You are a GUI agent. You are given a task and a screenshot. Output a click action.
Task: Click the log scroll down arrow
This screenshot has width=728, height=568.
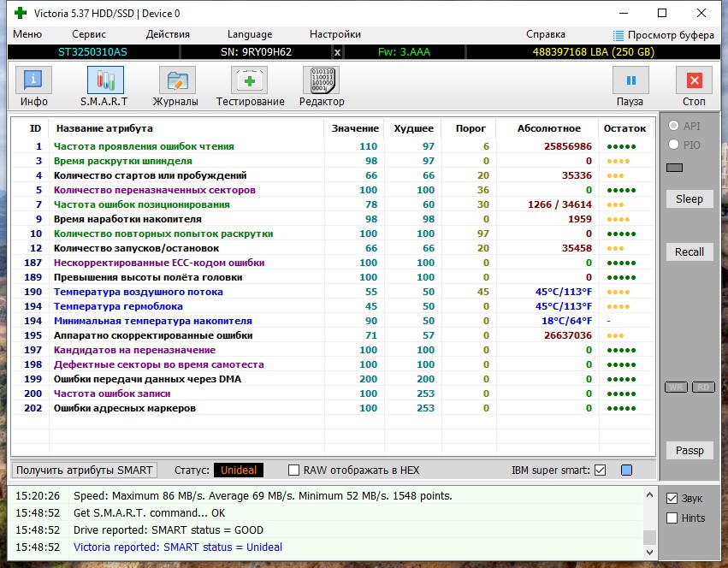[x=649, y=553]
